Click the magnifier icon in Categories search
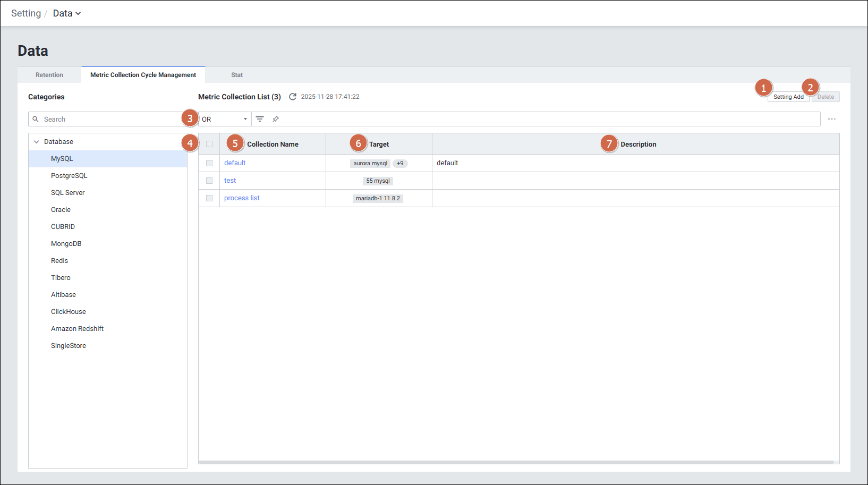The image size is (868, 485). tap(36, 119)
